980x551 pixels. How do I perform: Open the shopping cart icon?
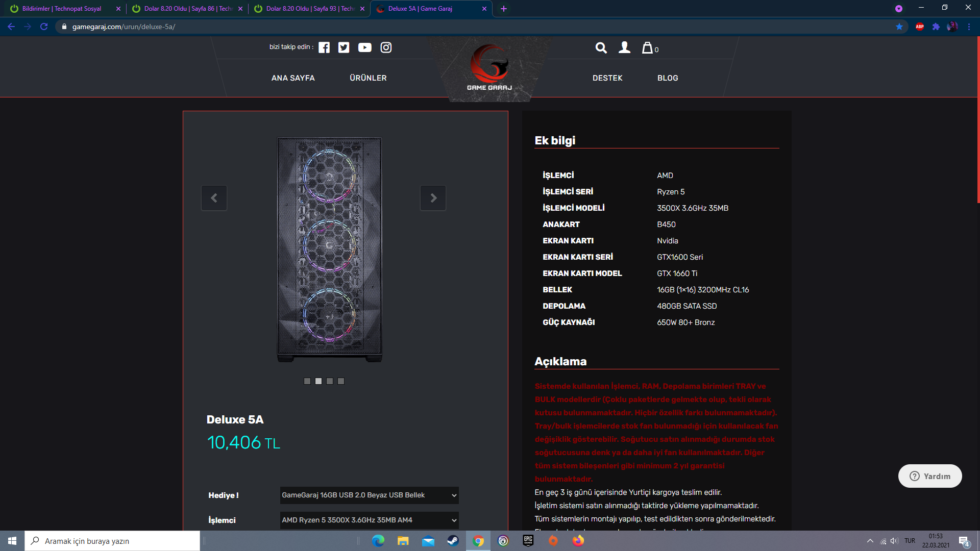click(x=648, y=48)
